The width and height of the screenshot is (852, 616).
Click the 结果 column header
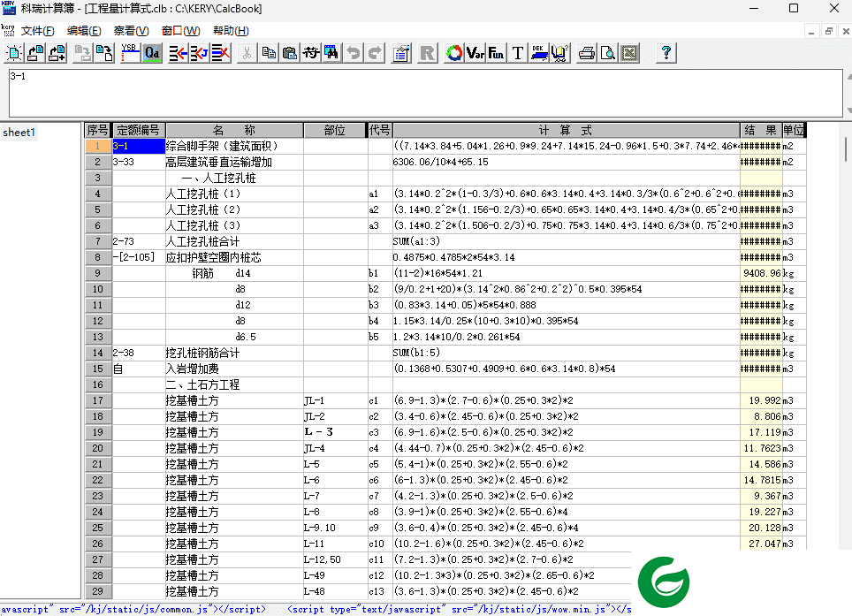click(x=761, y=131)
